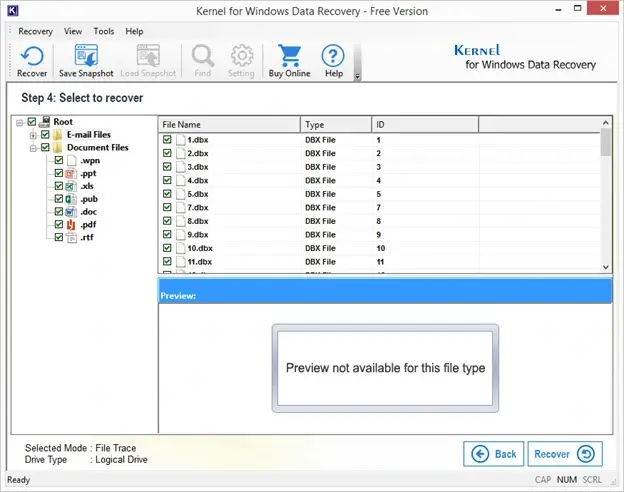Click the Root computer icon in tree
The height and width of the screenshot is (492, 624).
point(45,122)
